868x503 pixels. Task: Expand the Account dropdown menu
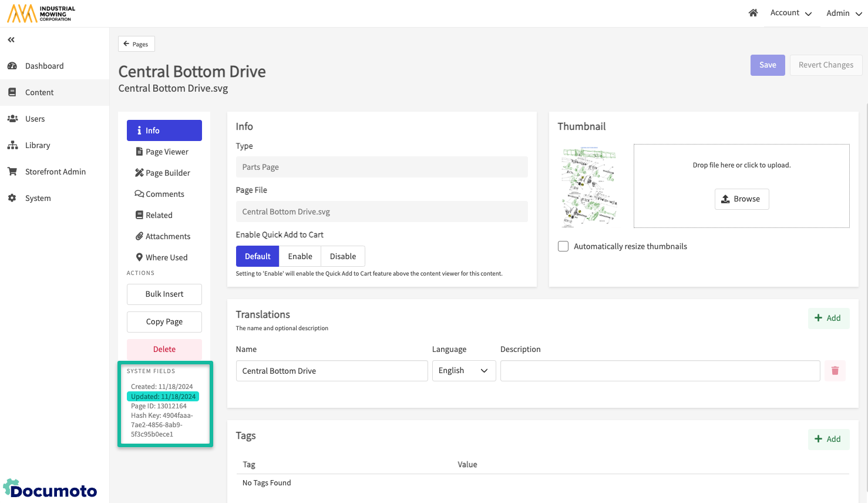pyautogui.click(x=790, y=13)
